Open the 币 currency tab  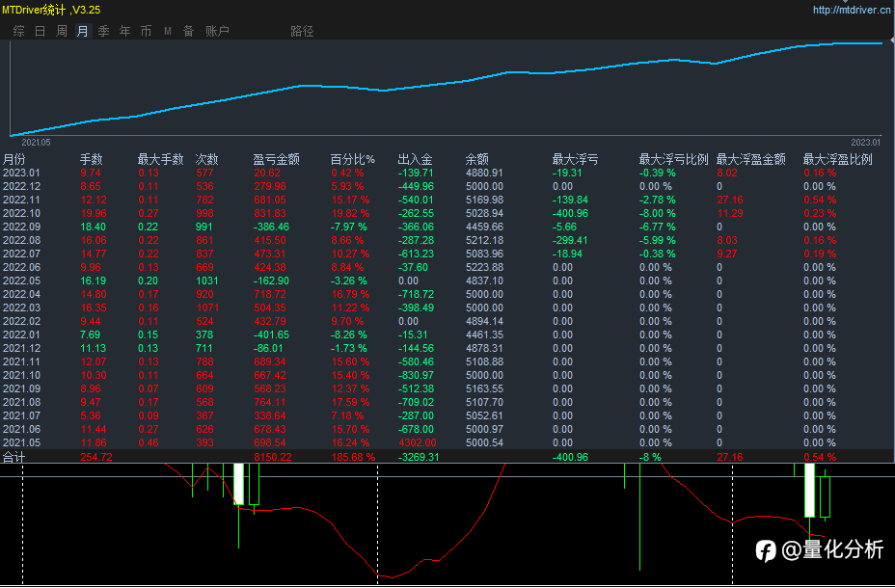[147, 32]
